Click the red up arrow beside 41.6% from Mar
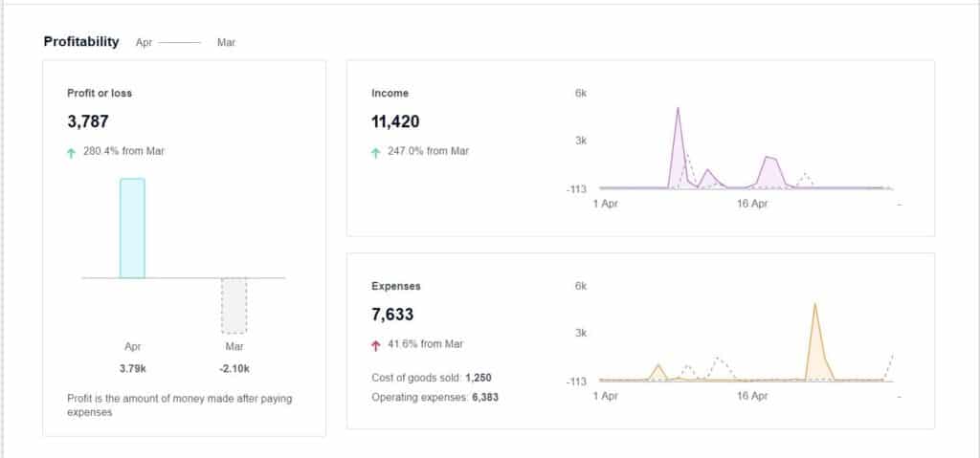The width and height of the screenshot is (980, 458). pos(376,344)
